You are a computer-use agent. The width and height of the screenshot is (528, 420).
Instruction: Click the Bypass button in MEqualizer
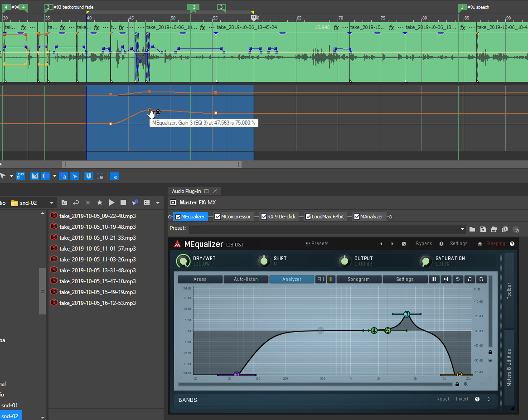click(424, 244)
